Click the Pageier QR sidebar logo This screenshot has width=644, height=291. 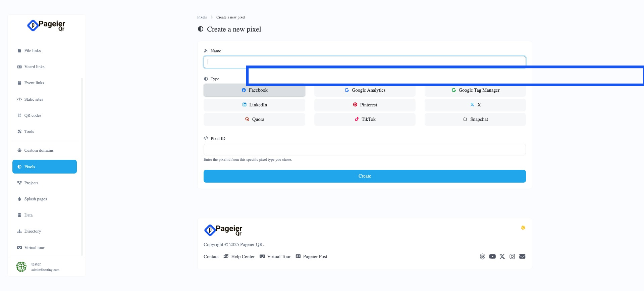click(x=46, y=26)
